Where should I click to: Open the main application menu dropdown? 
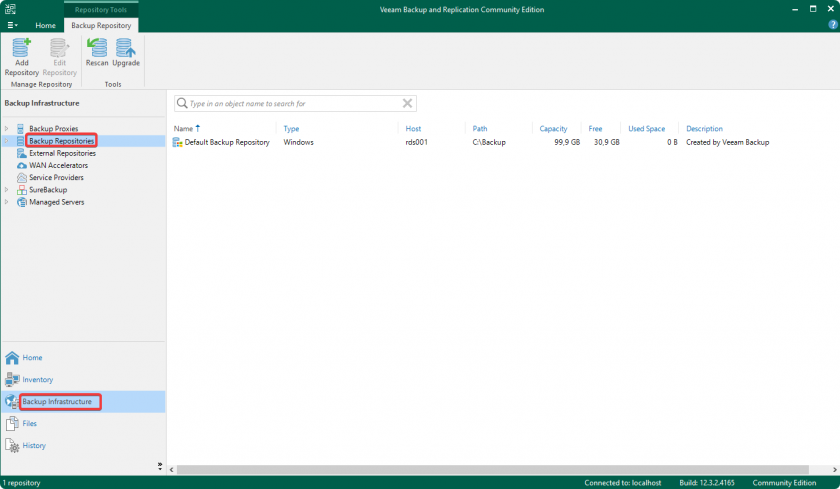(12, 25)
